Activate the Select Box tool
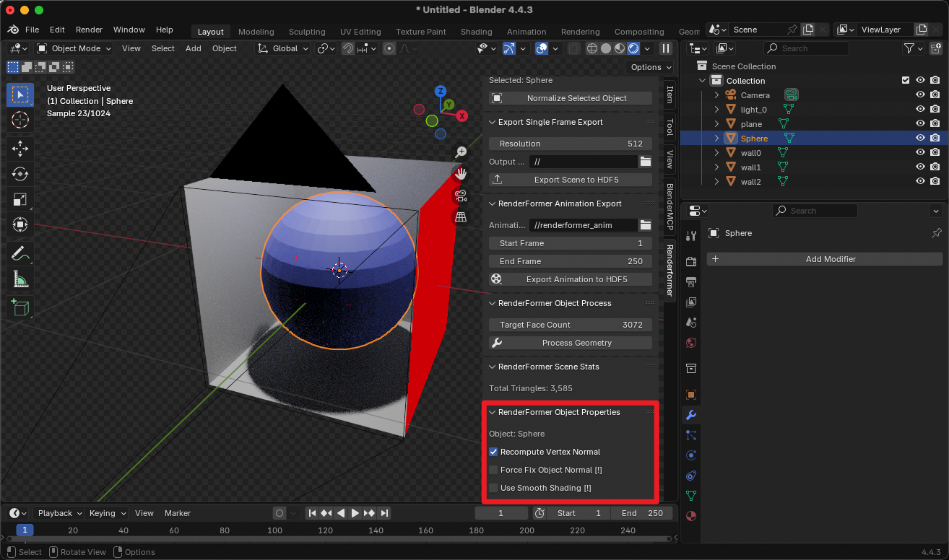This screenshot has width=949, height=560. coord(20,95)
